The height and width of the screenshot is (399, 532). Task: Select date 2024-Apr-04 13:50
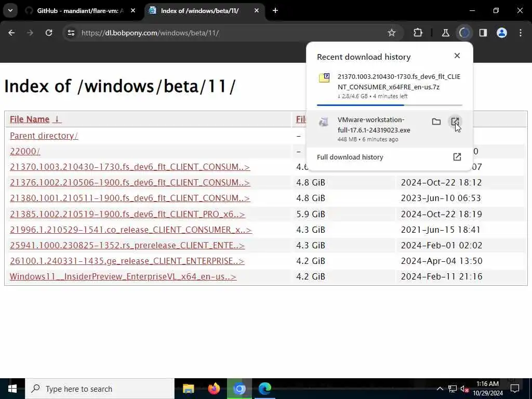442,261
